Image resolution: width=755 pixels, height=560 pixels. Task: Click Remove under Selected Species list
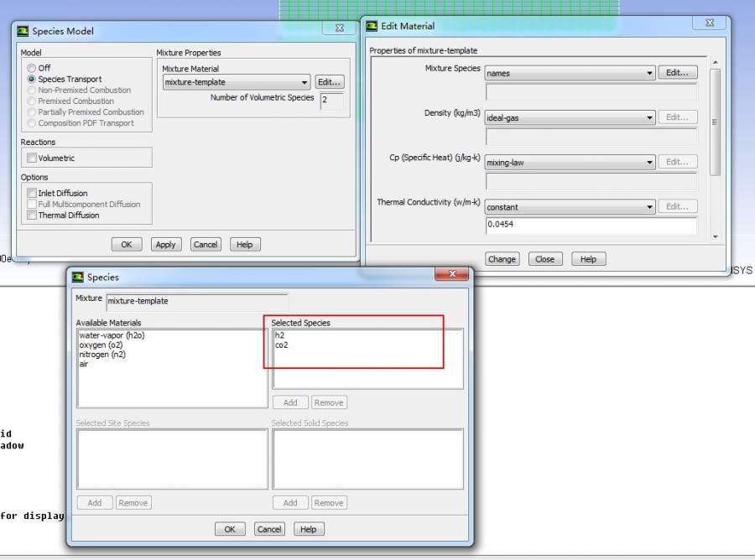click(329, 402)
